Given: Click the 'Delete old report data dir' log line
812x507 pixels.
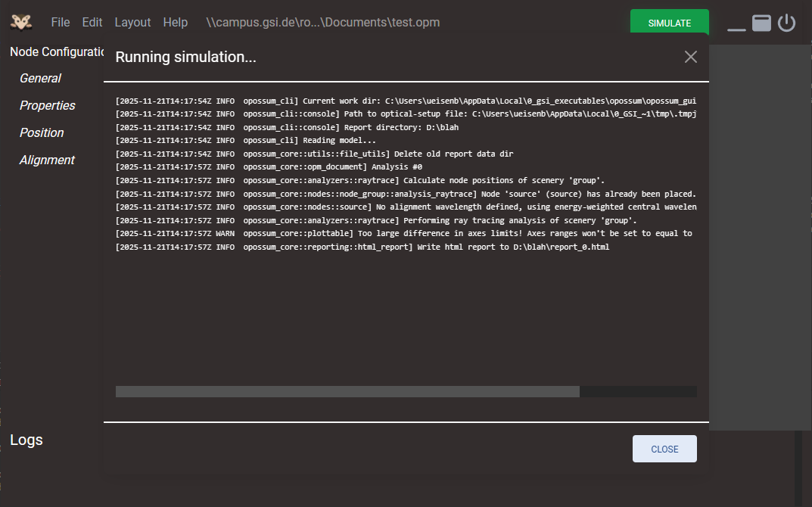Looking at the screenshot, I should point(314,154).
